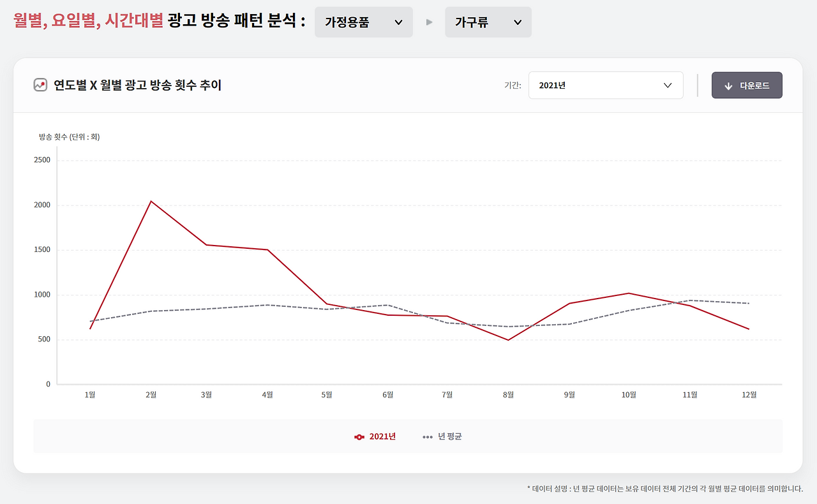The image size is (817, 504).
Task: Click the chevron inside the 기간 selector
Action: [x=668, y=85]
